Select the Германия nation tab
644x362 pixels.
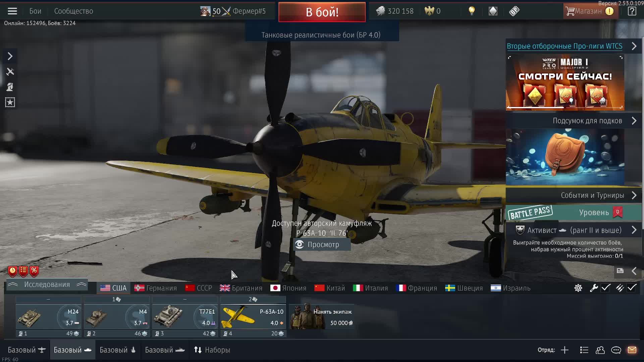[156, 288]
